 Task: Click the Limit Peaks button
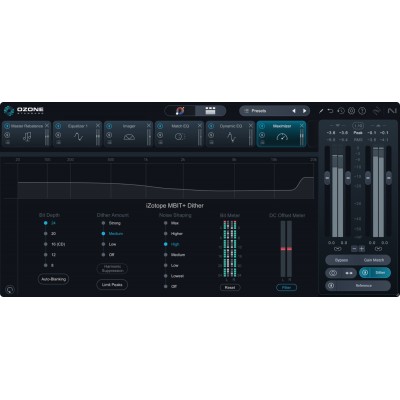(x=112, y=285)
